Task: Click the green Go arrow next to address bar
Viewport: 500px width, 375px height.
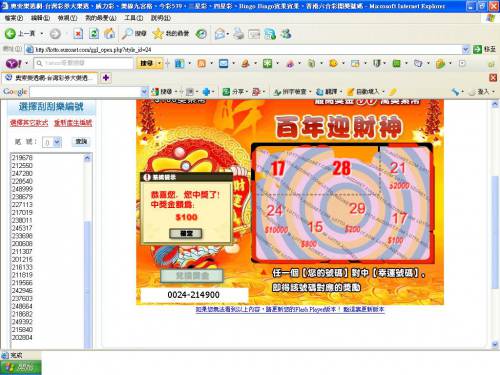Action: point(478,49)
